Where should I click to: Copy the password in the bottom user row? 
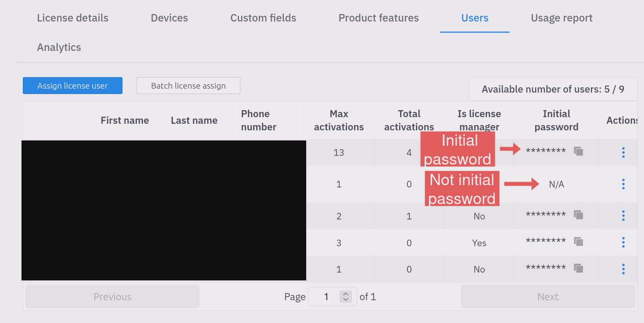point(578,268)
